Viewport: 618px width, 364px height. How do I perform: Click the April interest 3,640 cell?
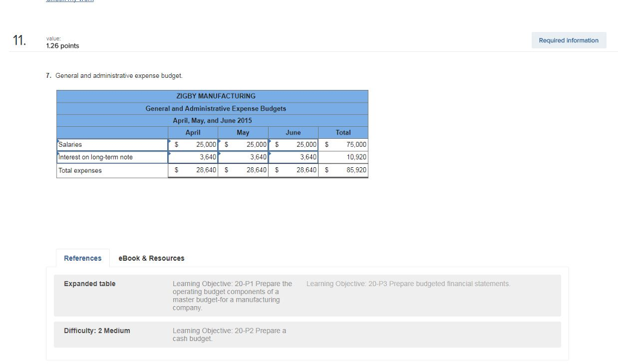[193, 157]
